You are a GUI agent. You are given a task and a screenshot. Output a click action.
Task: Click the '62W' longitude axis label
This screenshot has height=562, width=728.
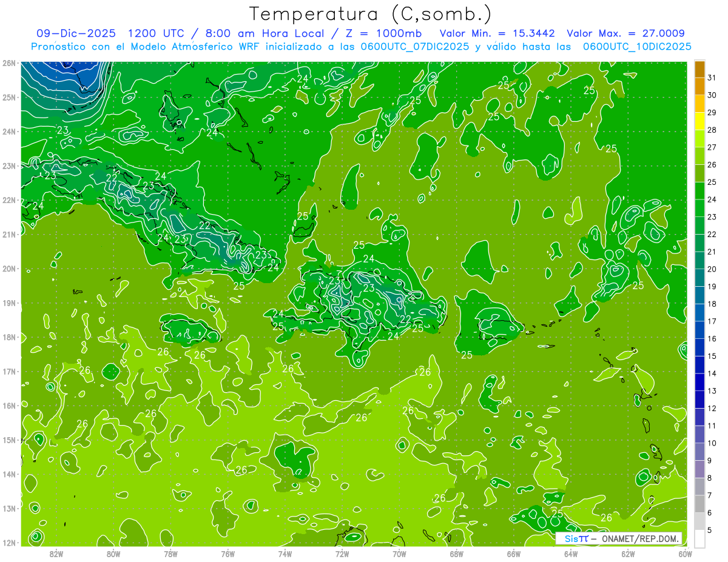coord(628,554)
